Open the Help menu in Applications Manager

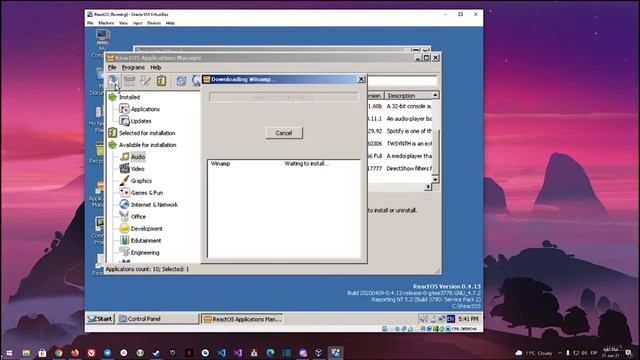pos(156,67)
